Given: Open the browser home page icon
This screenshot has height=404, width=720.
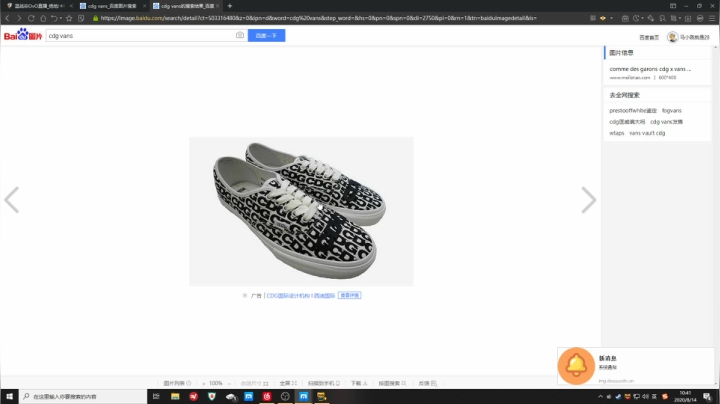Looking at the screenshot, I should [x=43, y=18].
